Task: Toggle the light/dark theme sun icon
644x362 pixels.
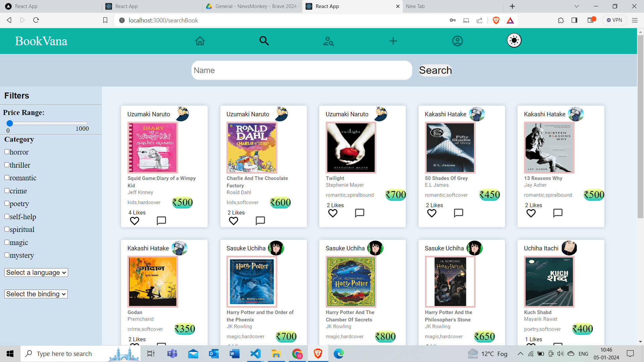Action: click(514, 41)
